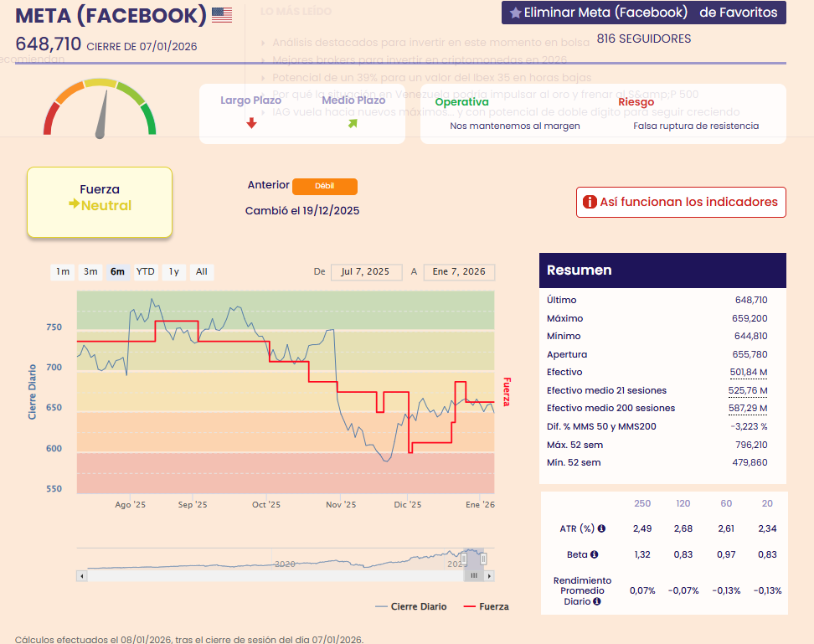The image size is (814, 644).
Task: Click the yellow arrow beside Neutral
Action: 74,204
